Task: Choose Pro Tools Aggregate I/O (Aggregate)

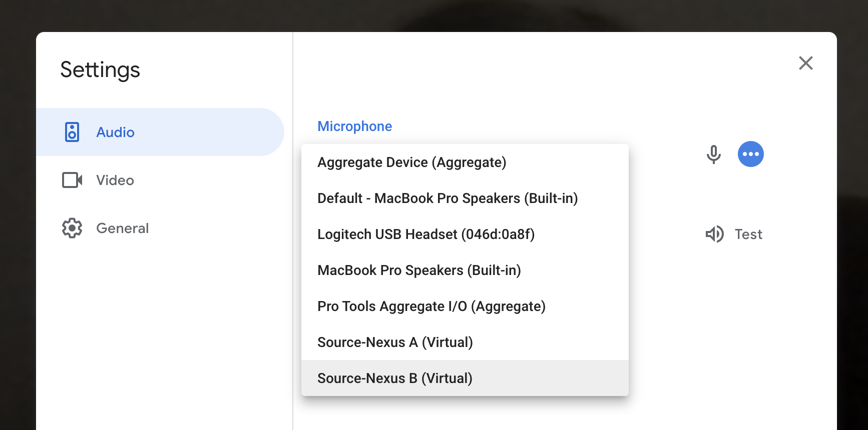Action: (431, 306)
